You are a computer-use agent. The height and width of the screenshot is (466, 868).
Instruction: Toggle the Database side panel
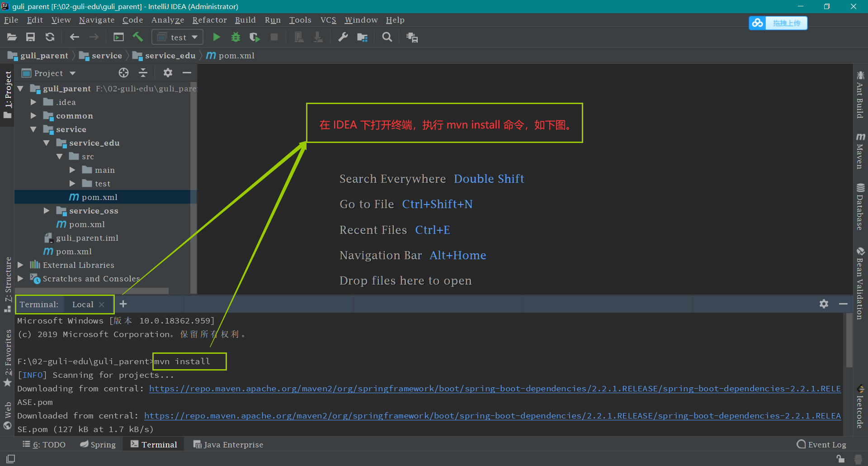click(860, 207)
